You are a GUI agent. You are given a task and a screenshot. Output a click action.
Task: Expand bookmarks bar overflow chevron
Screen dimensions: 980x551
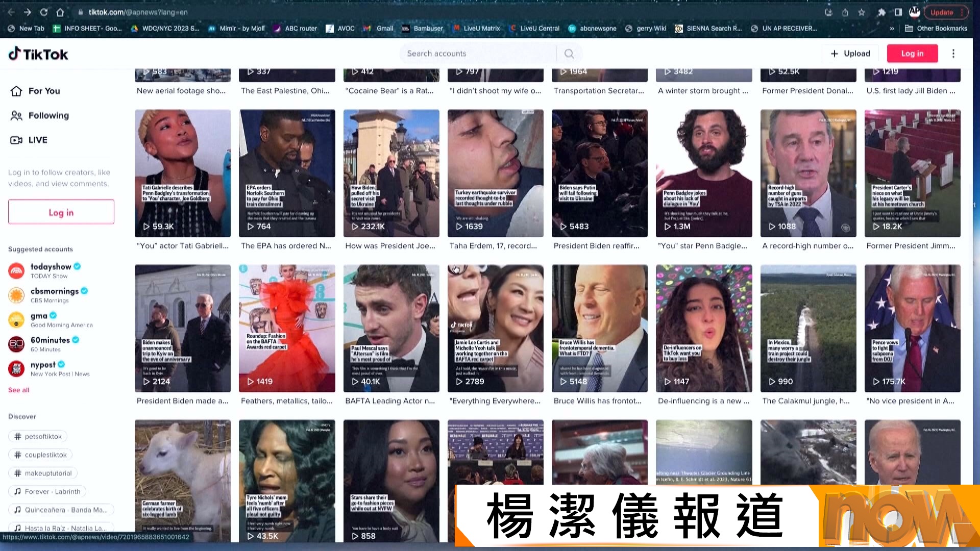(892, 29)
